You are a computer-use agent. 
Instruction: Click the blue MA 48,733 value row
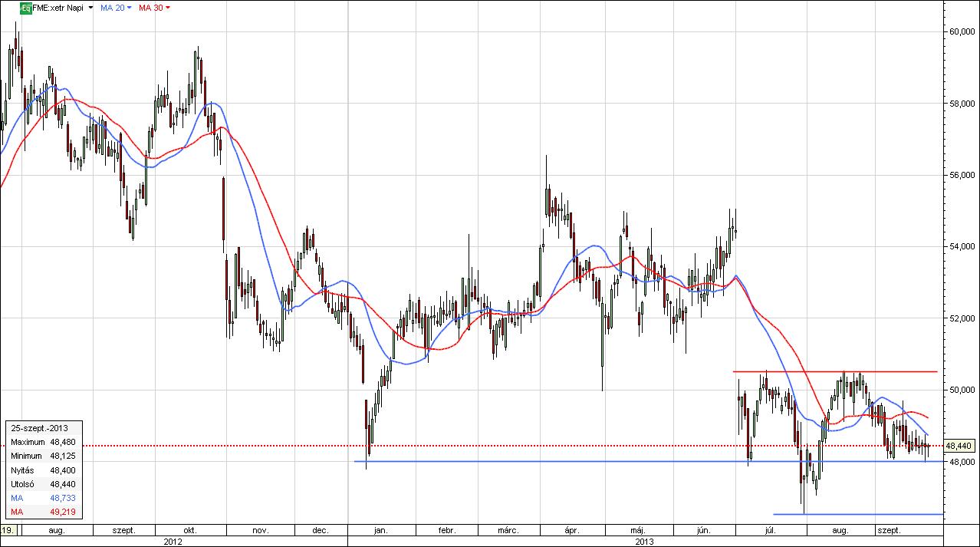point(42,498)
